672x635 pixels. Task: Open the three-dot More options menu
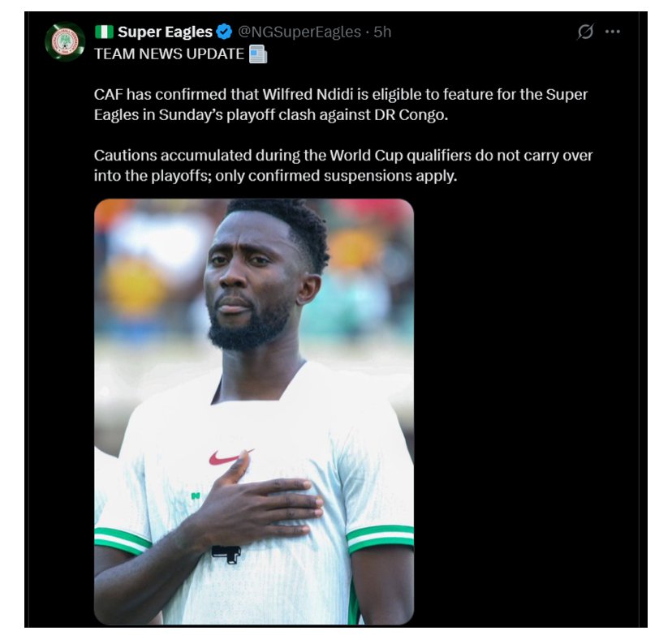[x=613, y=32]
